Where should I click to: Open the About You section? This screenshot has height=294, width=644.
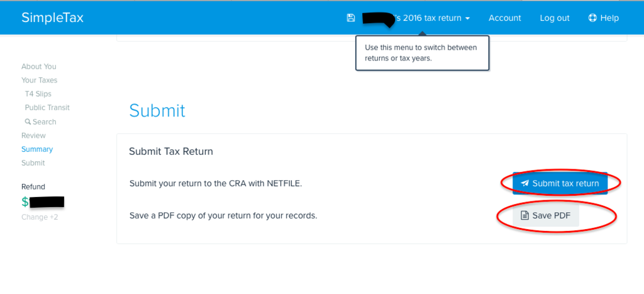click(x=38, y=67)
